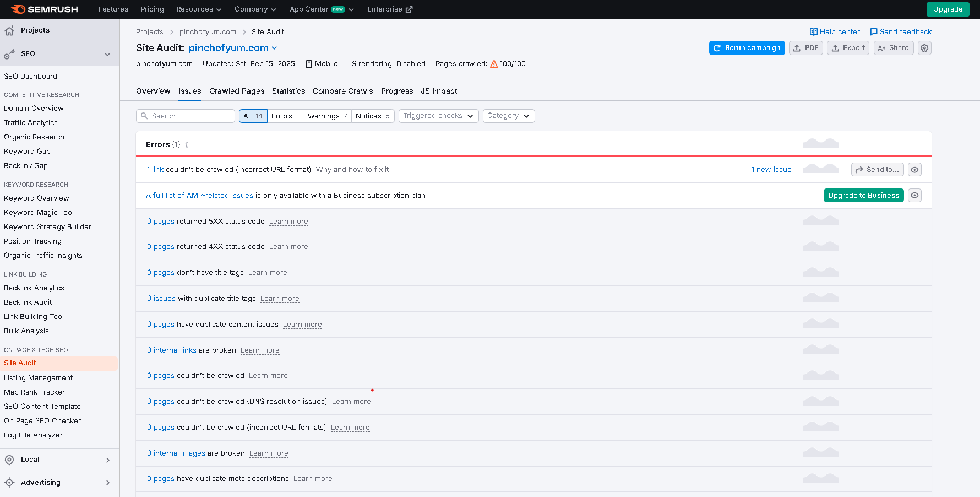Expand the Advertising sidebar section
This screenshot has height=497, width=980.
[x=107, y=483]
